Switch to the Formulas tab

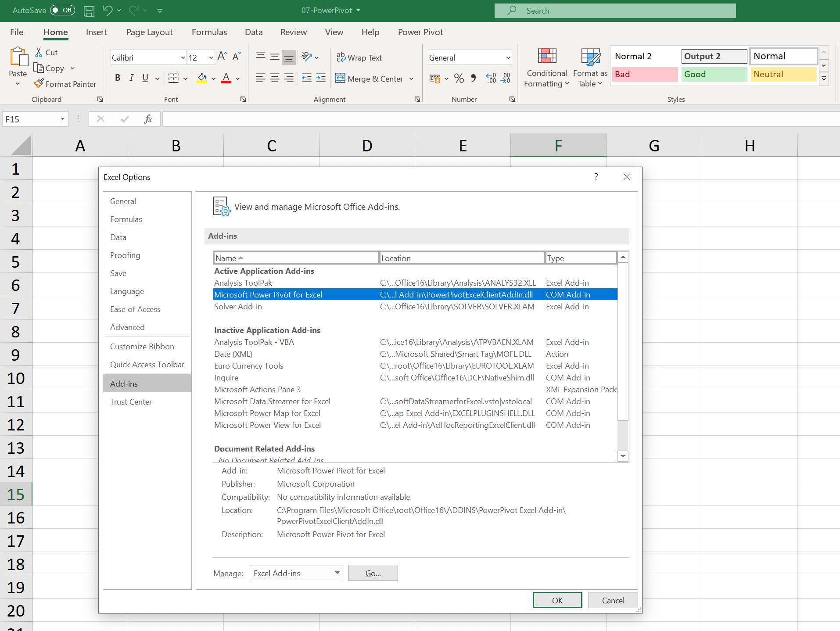(x=209, y=32)
